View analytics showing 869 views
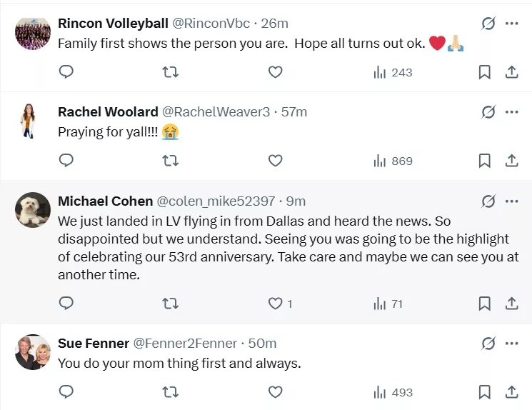532x410 pixels. 393,161
